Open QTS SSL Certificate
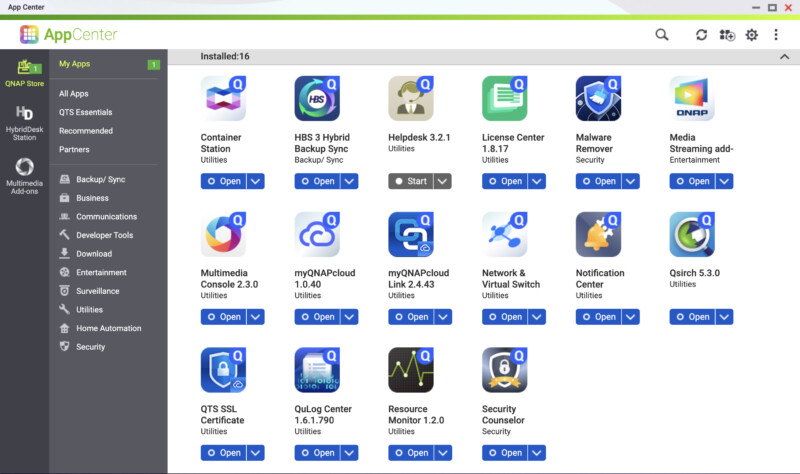Viewport: 800px width, 474px height. coord(223,453)
